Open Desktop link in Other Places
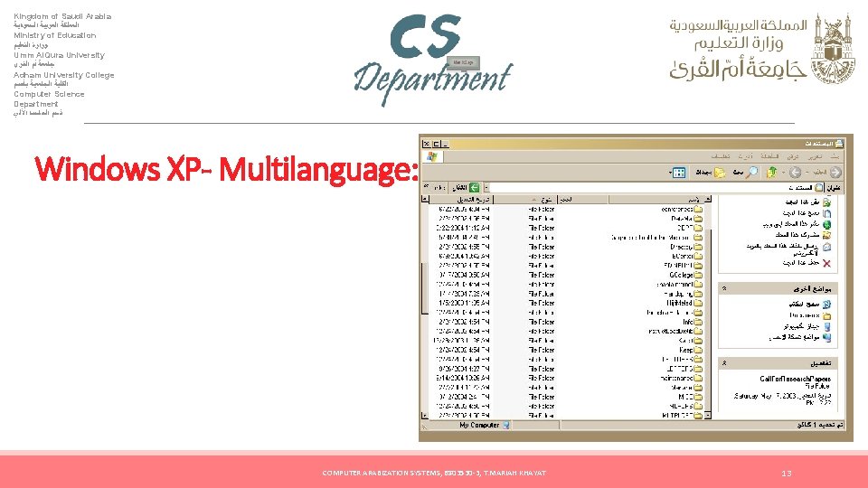868x488 pixels. 810,305
